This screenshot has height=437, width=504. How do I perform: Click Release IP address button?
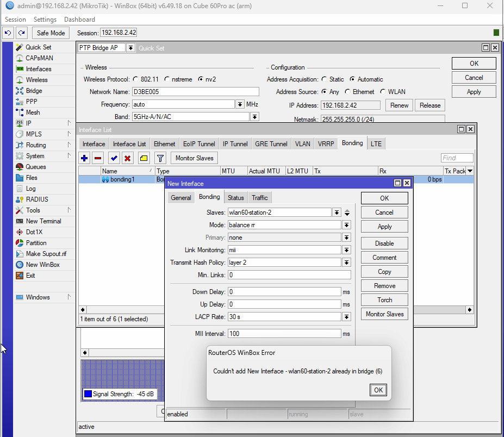(430, 105)
